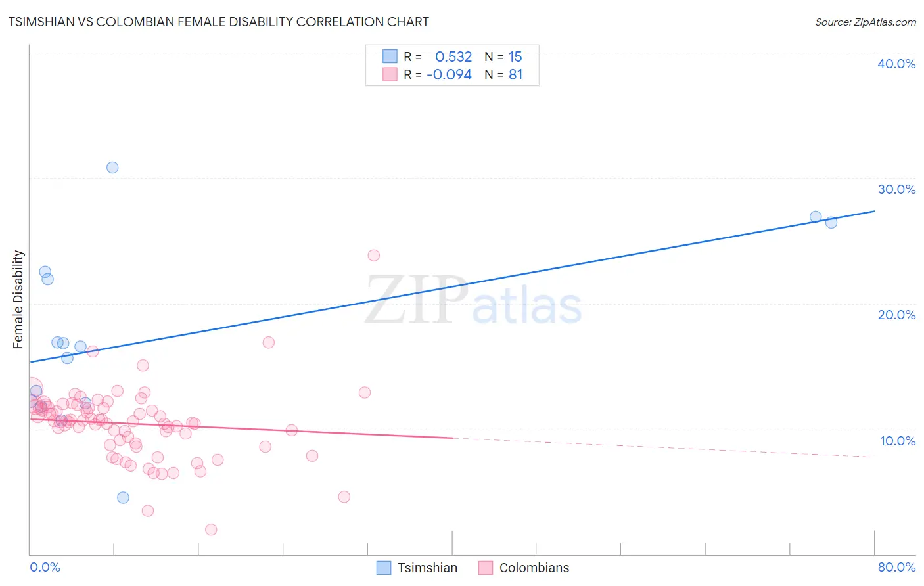Click the N = 81 legend value
Viewport: 924px width, 586px height.
click(x=503, y=74)
